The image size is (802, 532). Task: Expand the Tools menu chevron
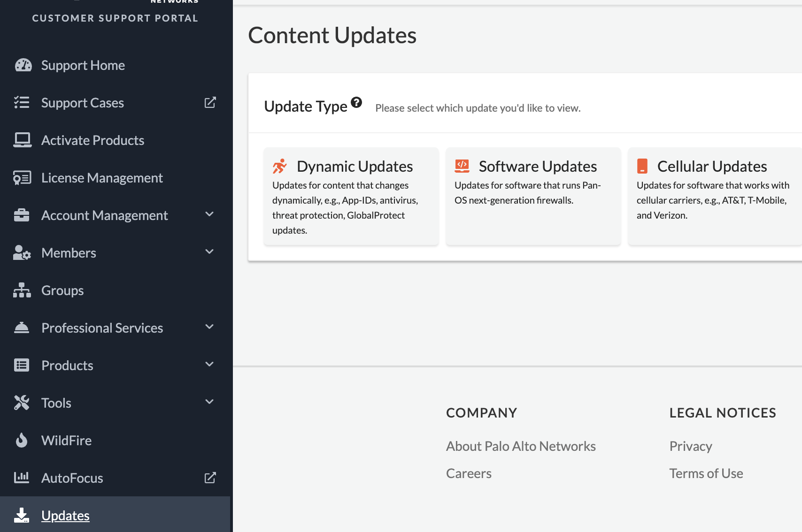pyautogui.click(x=209, y=402)
